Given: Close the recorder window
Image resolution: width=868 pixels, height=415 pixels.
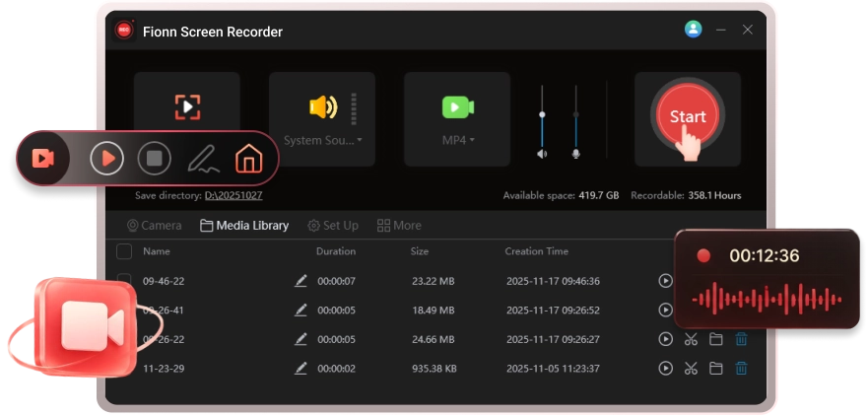Looking at the screenshot, I should 748,30.
